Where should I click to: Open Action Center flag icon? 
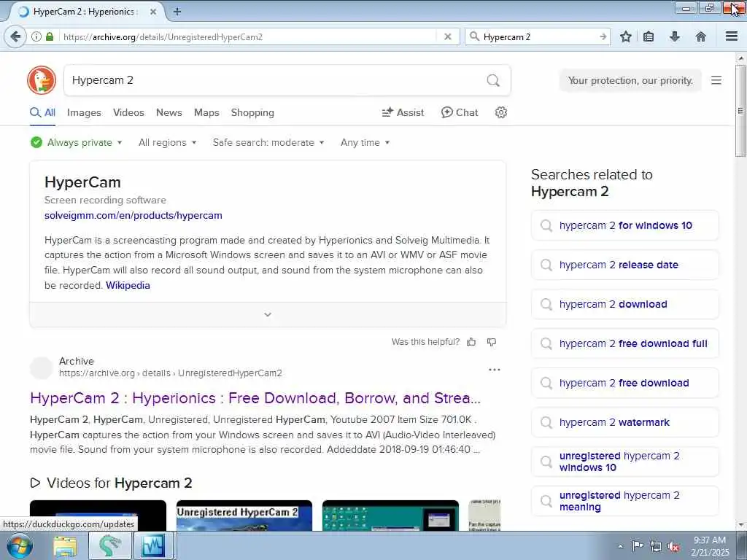pos(637,546)
